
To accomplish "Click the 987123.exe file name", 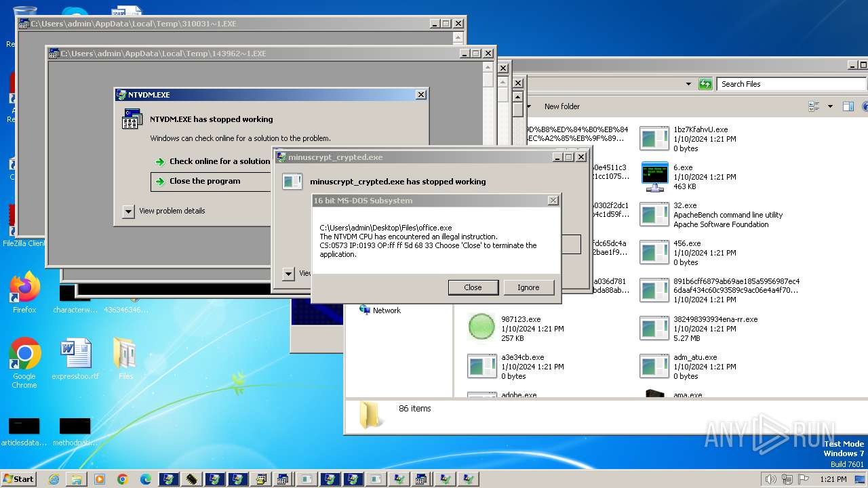I will [x=521, y=319].
